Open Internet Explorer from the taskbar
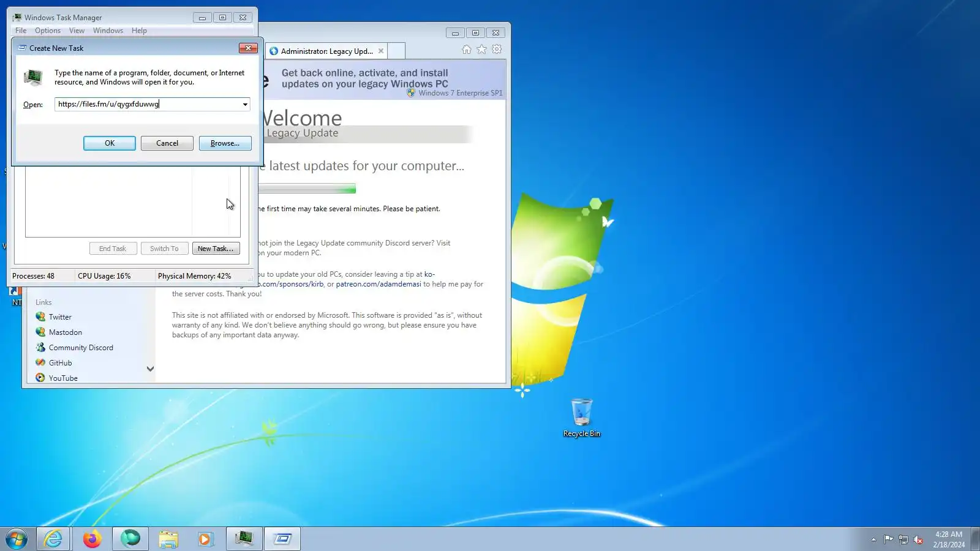Screen dimensions: 980x551 [53, 539]
